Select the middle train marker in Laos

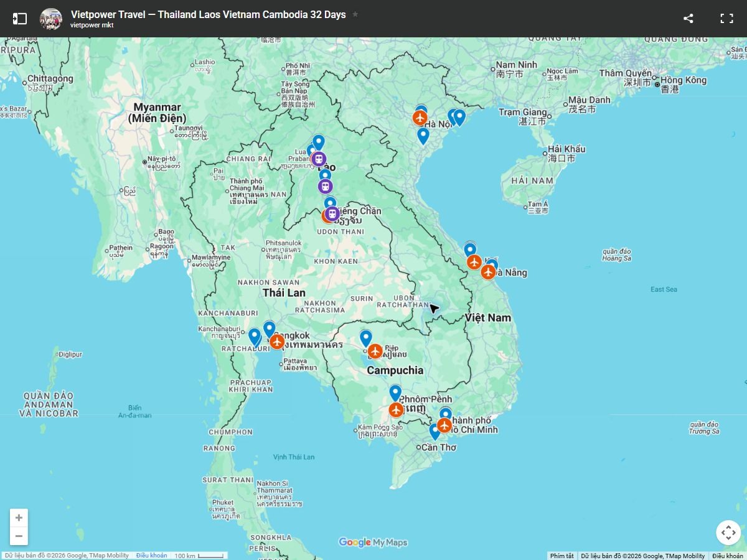click(325, 186)
